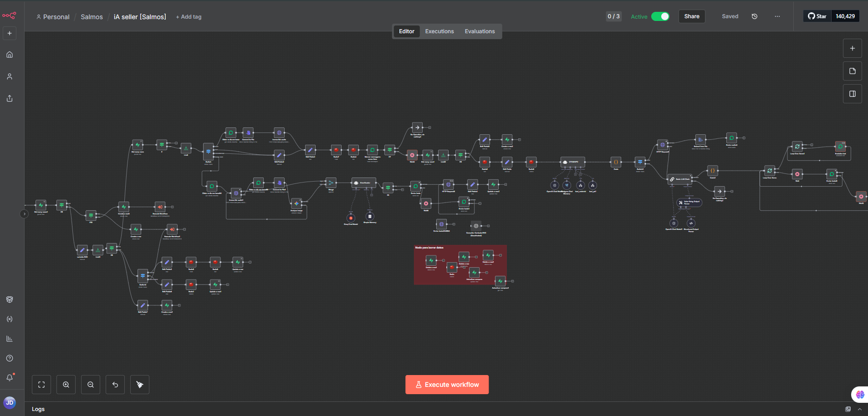
Task: Zoom out of the workflow canvas
Action: click(91, 385)
